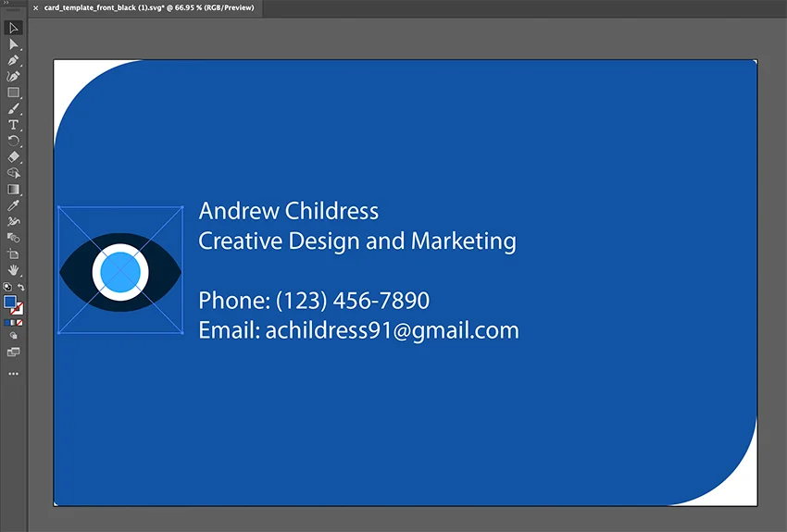The height and width of the screenshot is (532, 787).
Task: Click the email address text line
Action: tap(359, 330)
